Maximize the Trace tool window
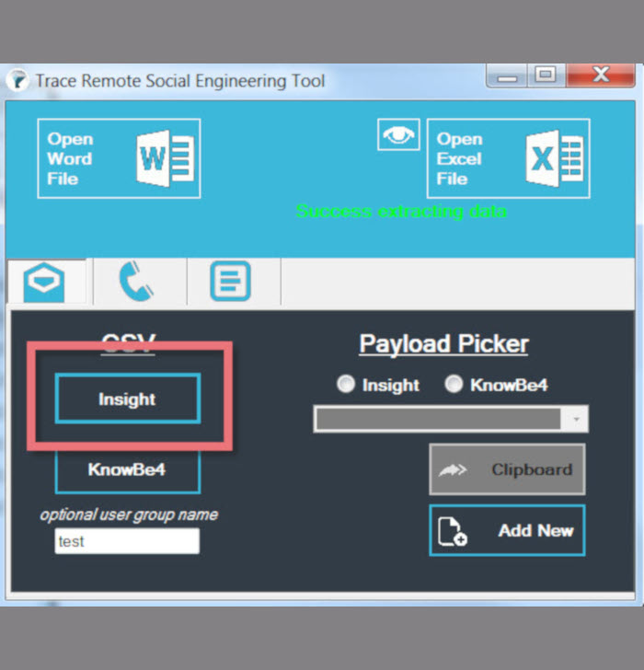Screen dimensions: 644x670 [x=546, y=75]
